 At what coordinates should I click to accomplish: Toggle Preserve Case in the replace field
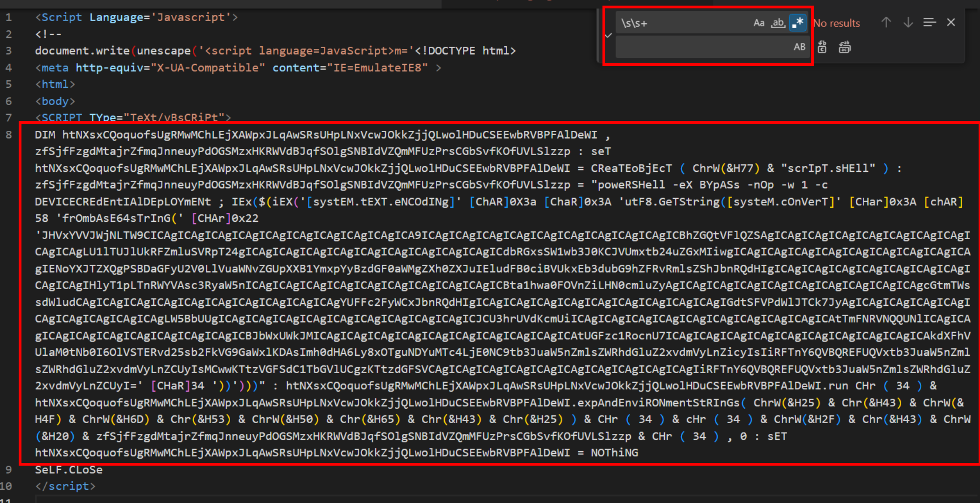pyautogui.click(x=799, y=47)
